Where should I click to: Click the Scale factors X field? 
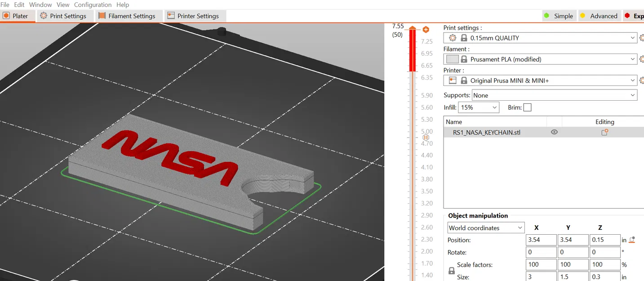pyautogui.click(x=541, y=265)
